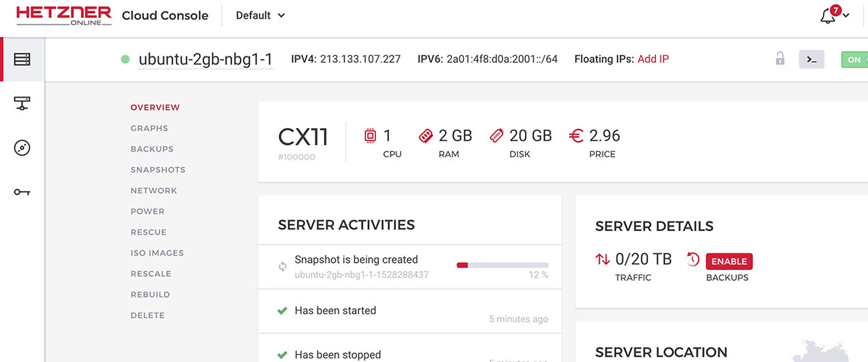
Task: Click the notifications bell icon
Action: coord(829,15)
